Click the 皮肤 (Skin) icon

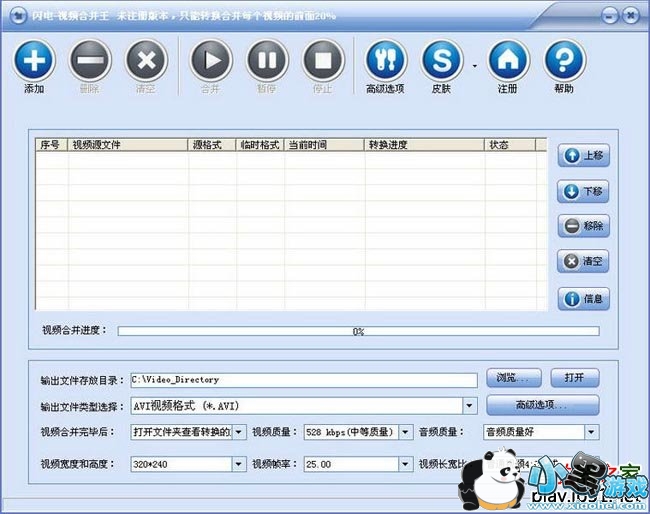[x=442, y=60]
